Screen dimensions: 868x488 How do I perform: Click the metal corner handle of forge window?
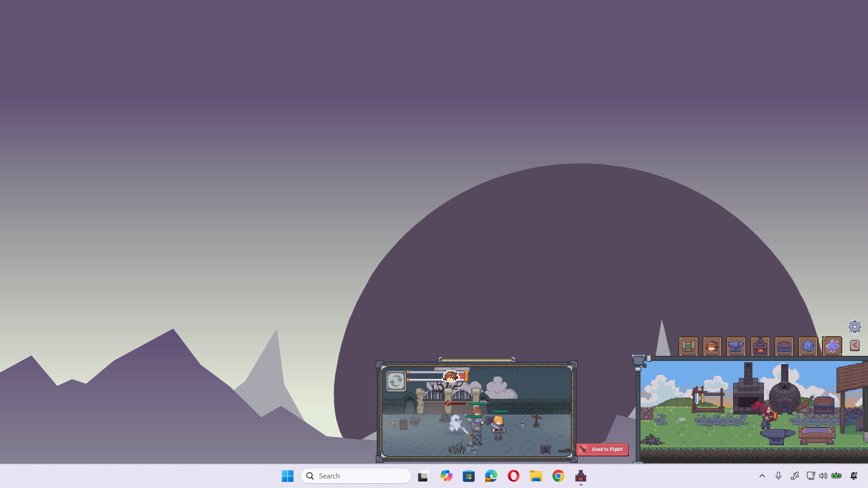pyautogui.click(x=638, y=360)
